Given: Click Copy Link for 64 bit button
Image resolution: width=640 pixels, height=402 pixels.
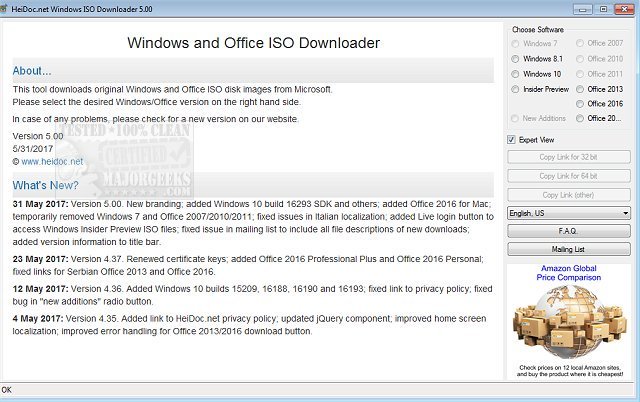Looking at the screenshot, I should tap(569, 176).
